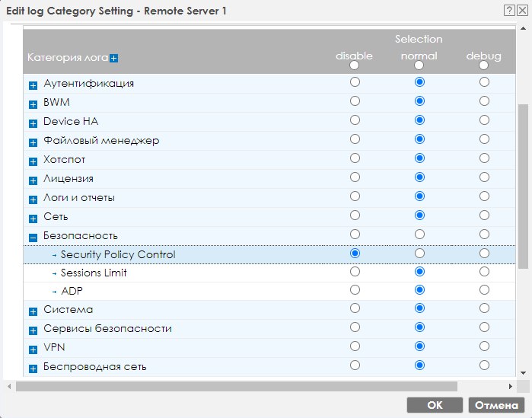The height and width of the screenshot is (418, 532).
Task: Collapse the Безопасность category
Action: (33, 236)
